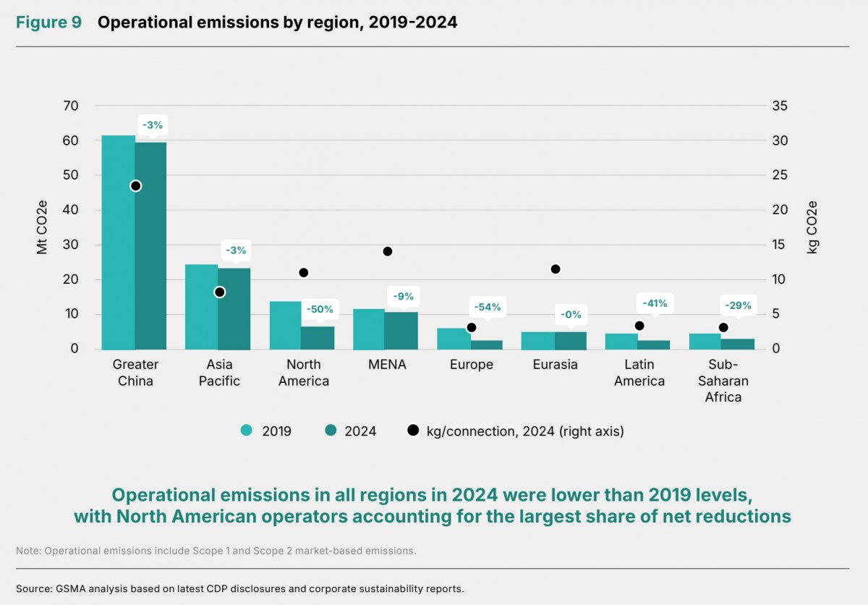Click the MENA 2024 bar
This screenshot has width=868, height=605.
click(x=402, y=331)
